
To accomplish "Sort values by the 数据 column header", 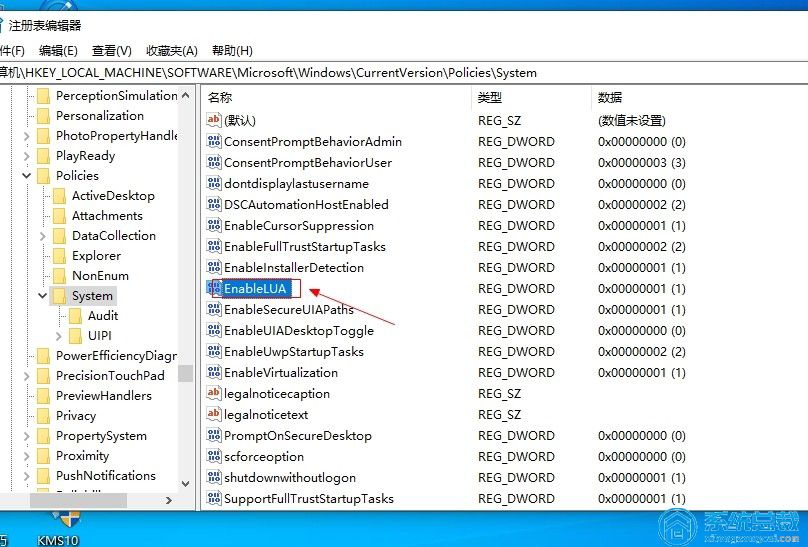I will click(x=699, y=97).
